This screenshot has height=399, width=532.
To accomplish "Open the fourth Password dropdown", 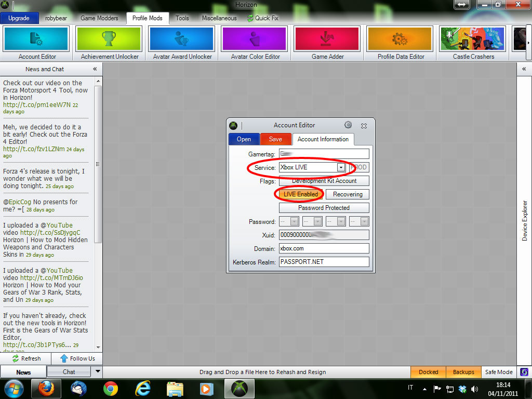I will pyautogui.click(x=364, y=221).
